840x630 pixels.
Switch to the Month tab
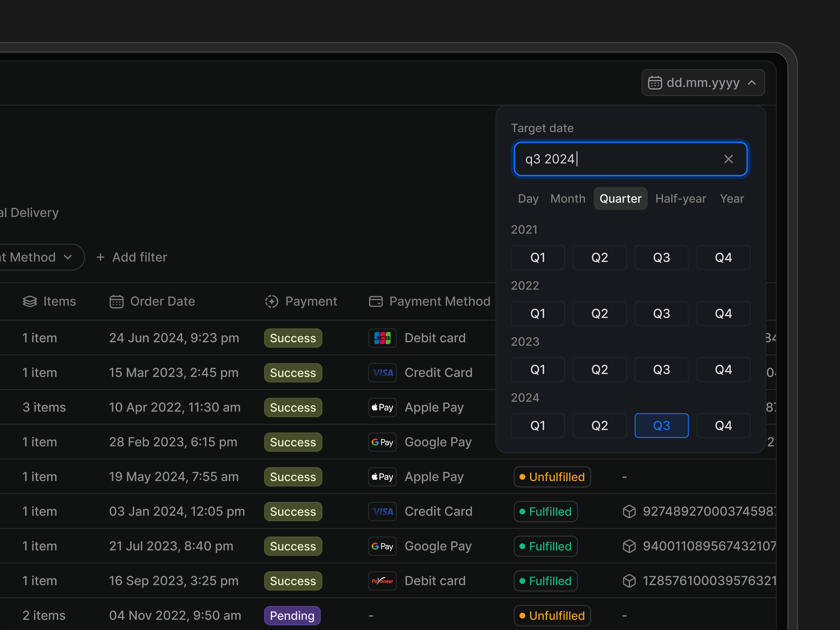point(568,198)
